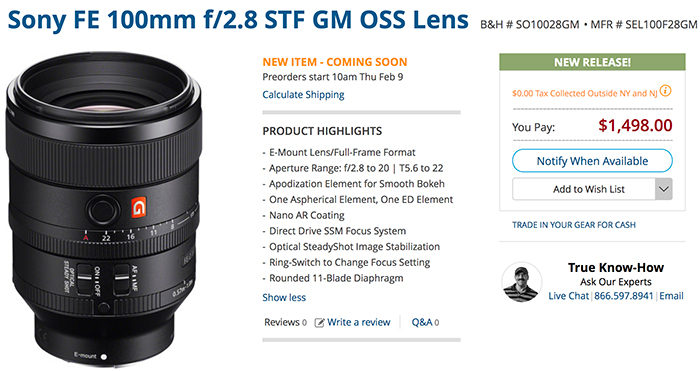
Task: Click the Email expert link
Action: [x=671, y=296]
